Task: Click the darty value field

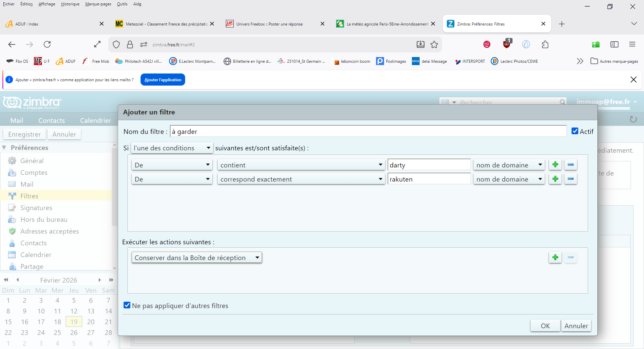Action: point(429,165)
